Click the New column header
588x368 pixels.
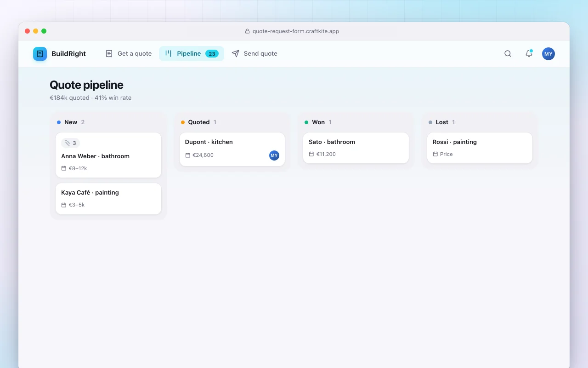coord(71,122)
